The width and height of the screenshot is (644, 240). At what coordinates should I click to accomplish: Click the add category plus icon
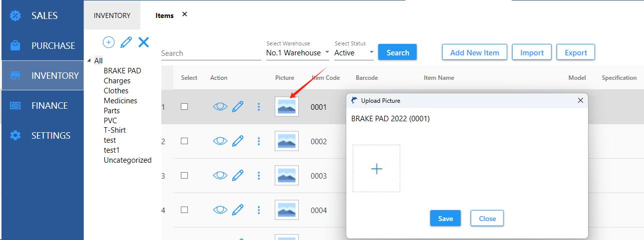coord(108,42)
